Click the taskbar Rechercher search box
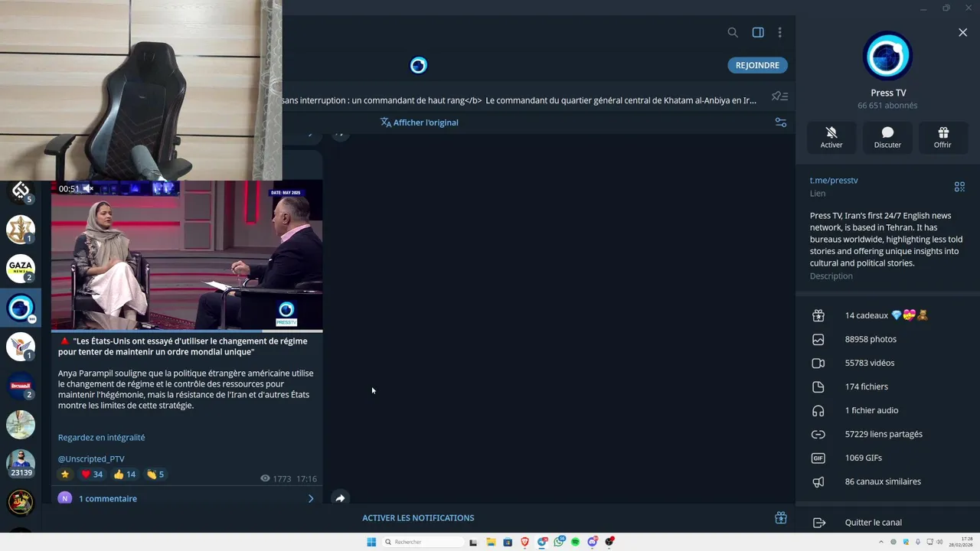 [423, 542]
